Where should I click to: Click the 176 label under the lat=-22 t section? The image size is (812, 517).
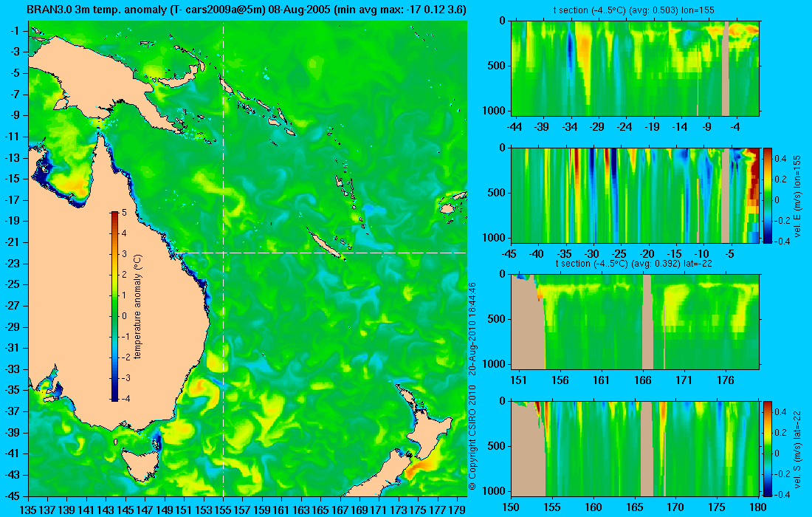click(x=726, y=380)
